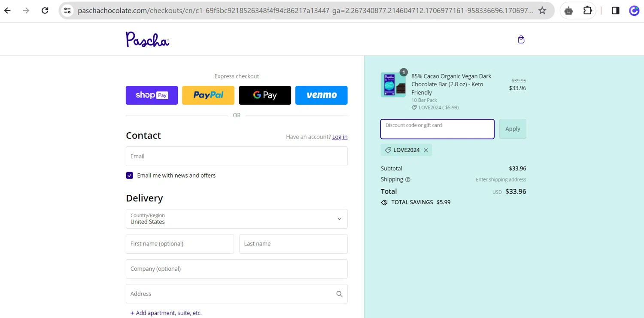Pay with Google Pay

pyautogui.click(x=265, y=95)
